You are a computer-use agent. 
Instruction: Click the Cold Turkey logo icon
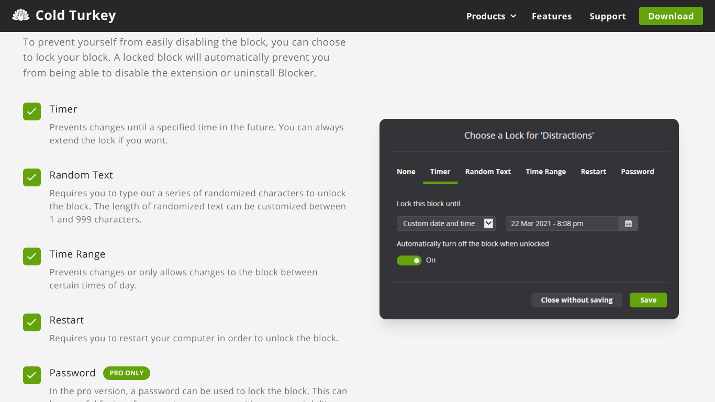click(21, 15)
